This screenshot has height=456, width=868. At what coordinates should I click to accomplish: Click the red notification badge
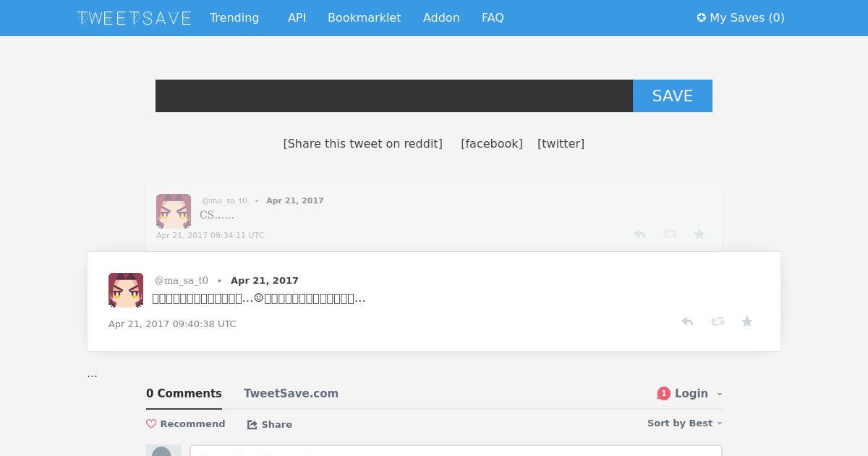[x=663, y=394]
